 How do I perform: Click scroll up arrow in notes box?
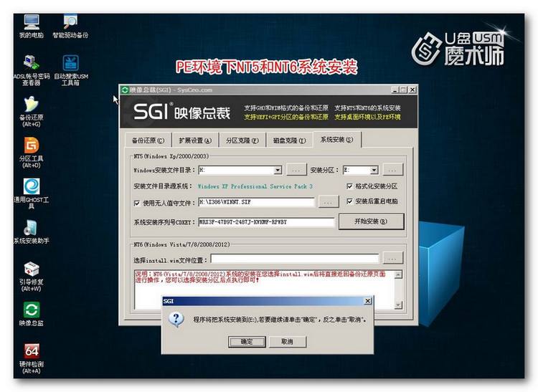(398, 274)
